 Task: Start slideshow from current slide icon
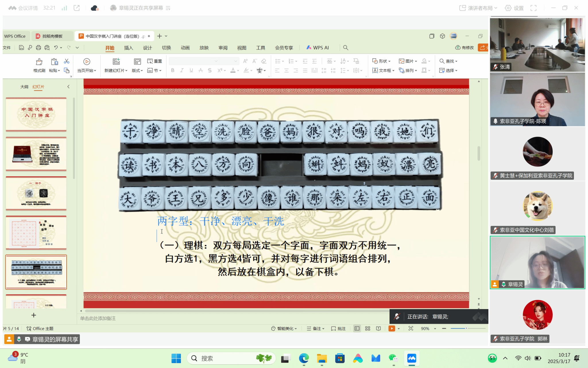pos(87,62)
